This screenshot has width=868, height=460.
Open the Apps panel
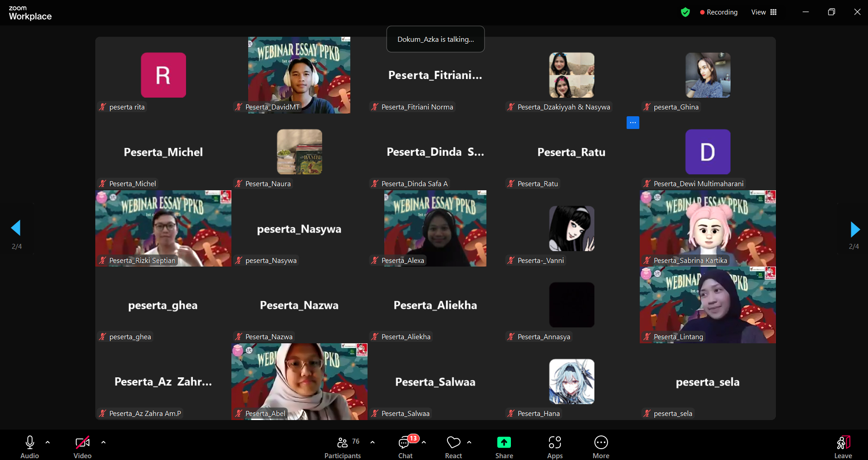[x=554, y=447]
